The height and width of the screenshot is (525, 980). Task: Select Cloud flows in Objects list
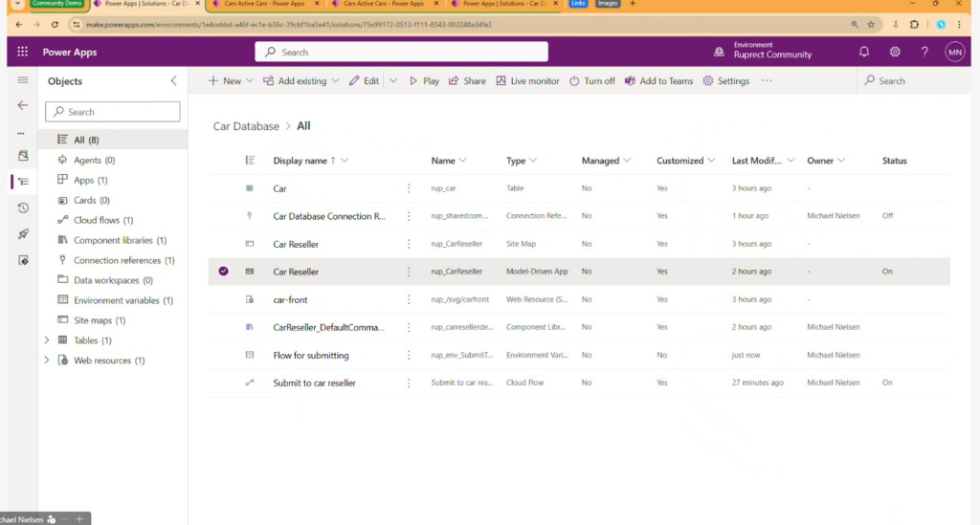(102, 220)
